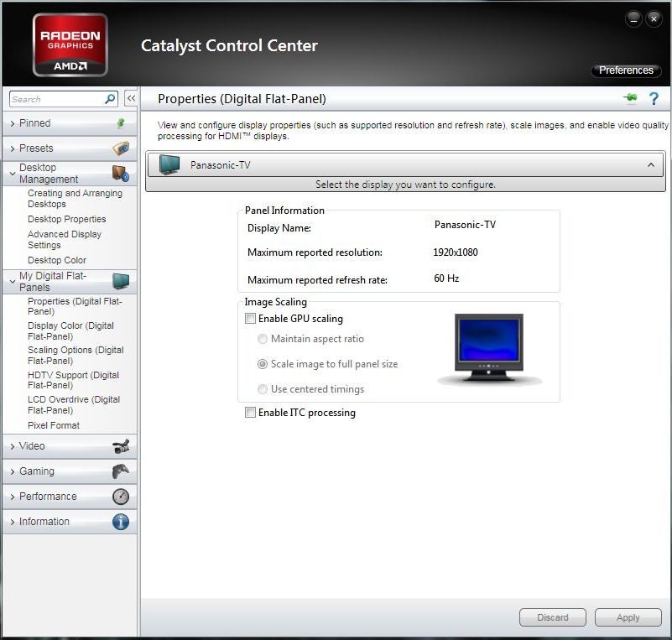The width and height of the screenshot is (672, 640).
Task: Click the Gaming controller icon
Action: point(121,471)
